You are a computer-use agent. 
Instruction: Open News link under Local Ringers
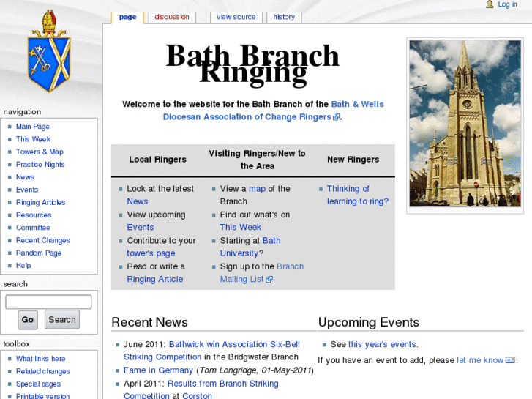point(138,201)
